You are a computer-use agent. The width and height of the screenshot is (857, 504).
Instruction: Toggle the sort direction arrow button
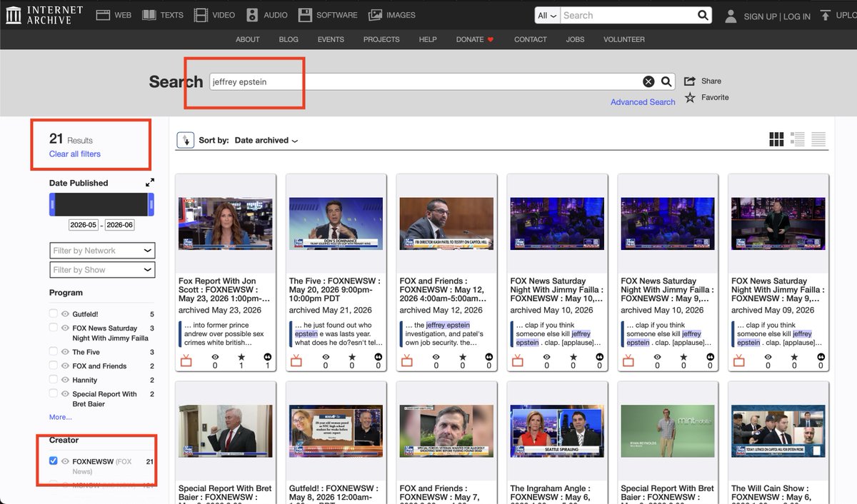point(185,140)
